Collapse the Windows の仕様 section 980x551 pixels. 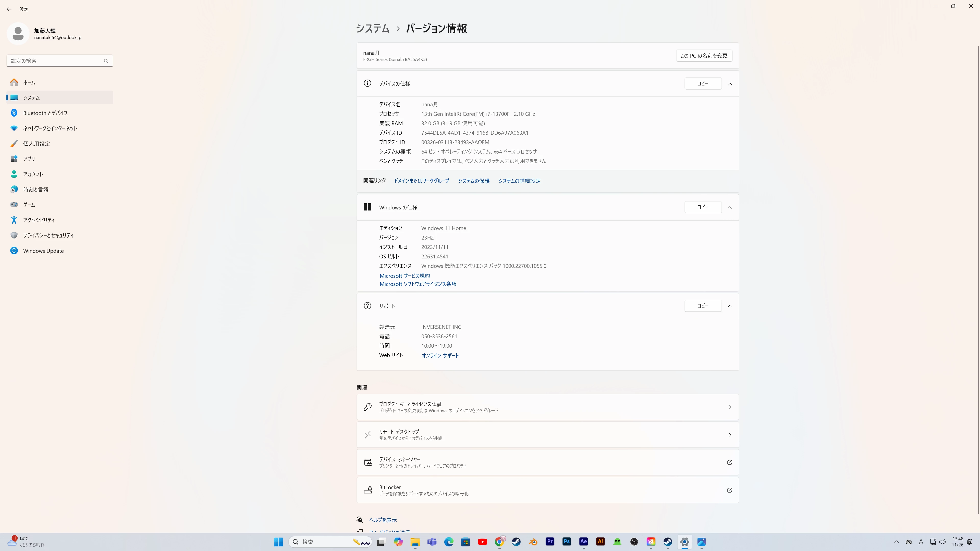pyautogui.click(x=729, y=207)
